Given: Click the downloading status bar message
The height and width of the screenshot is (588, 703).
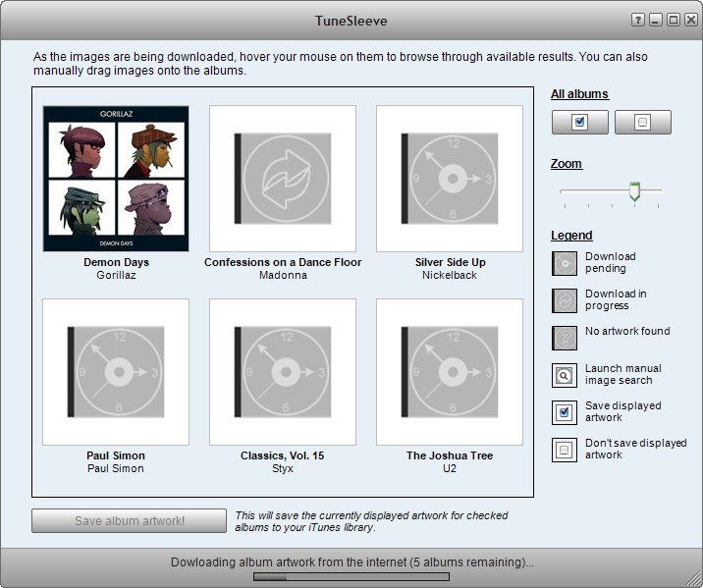Looking at the screenshot, I should point(351,562).
